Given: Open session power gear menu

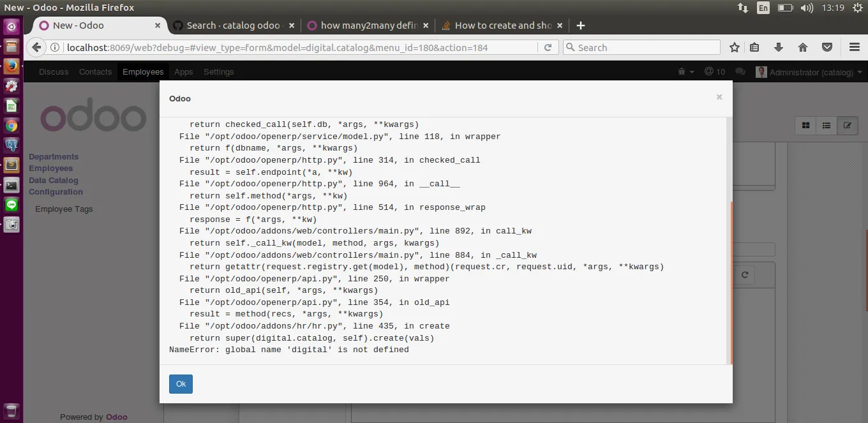Looking at the screenshot, I should 857,8.
